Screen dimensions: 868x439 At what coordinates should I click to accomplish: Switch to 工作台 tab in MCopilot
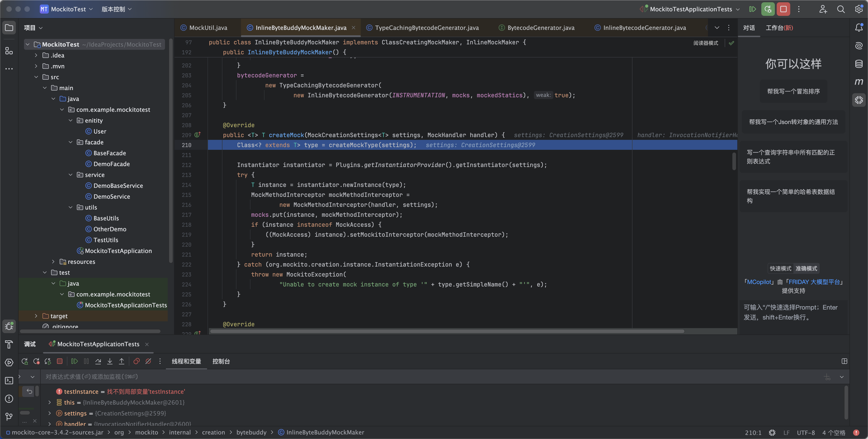pyautogui.click(x=779, y=28)
